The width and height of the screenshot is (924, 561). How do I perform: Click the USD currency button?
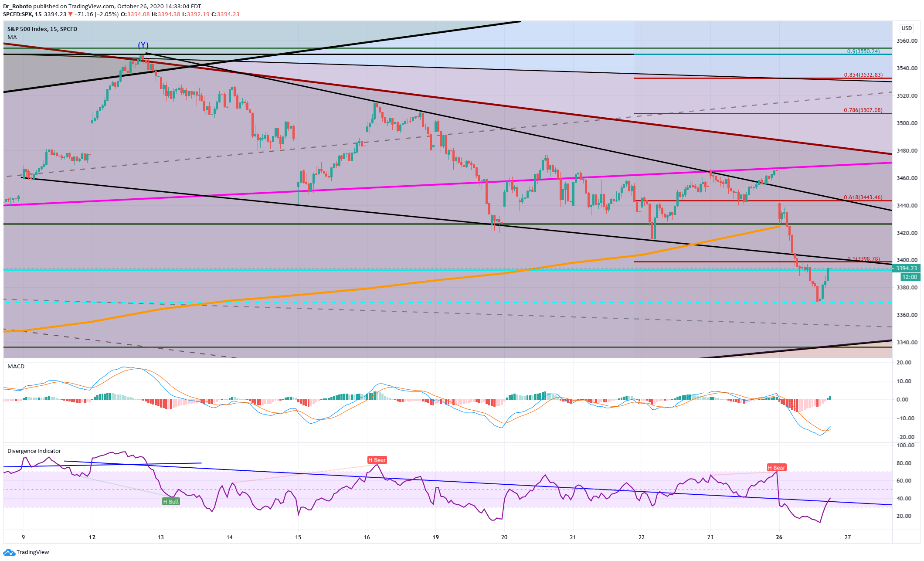(x=907, y=28)
